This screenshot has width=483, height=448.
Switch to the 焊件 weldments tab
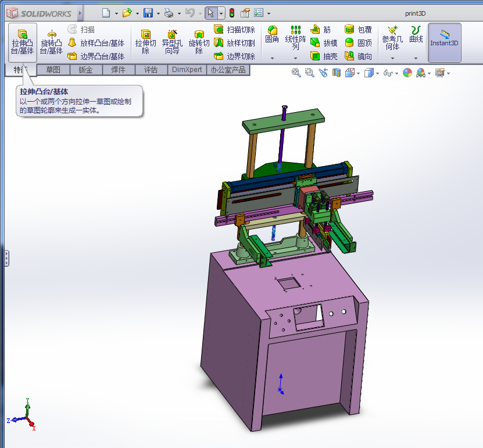tap(119, 70)
